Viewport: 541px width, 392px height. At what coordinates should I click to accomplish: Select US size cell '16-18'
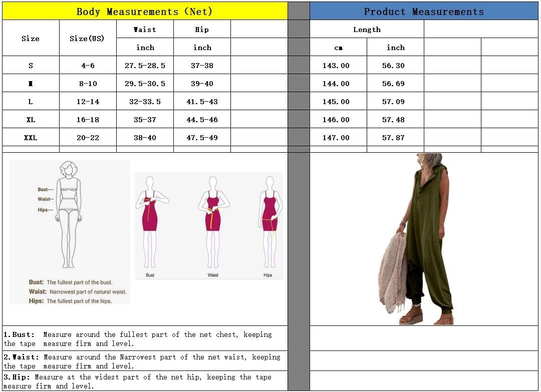pyautogui.click(x=88, y=119)
